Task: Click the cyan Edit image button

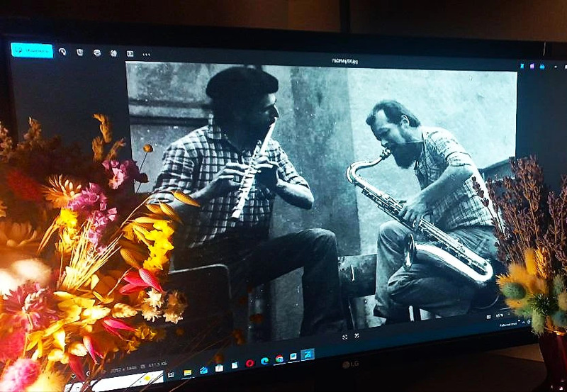Action: pos(32,50)
